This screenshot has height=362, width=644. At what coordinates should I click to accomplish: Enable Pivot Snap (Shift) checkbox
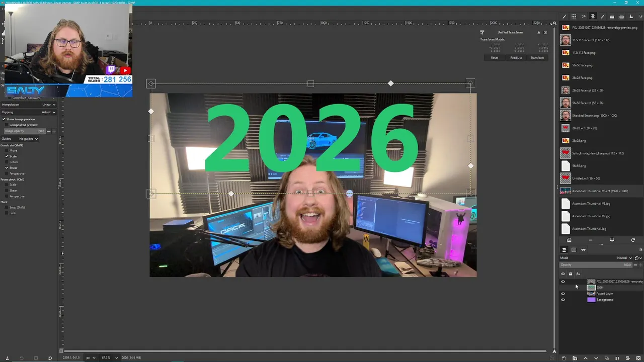pos(7,207)
